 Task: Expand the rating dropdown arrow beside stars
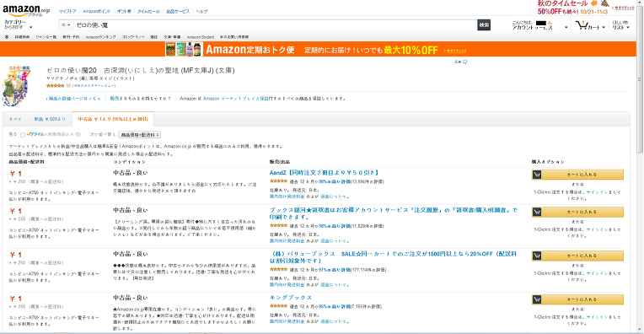click(x=68, y=86)
